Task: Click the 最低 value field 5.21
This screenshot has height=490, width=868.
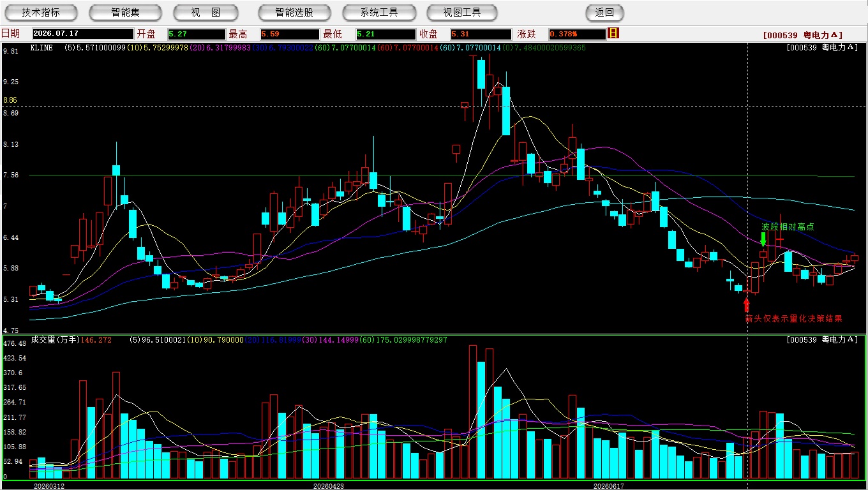Action: coord(386,34)
